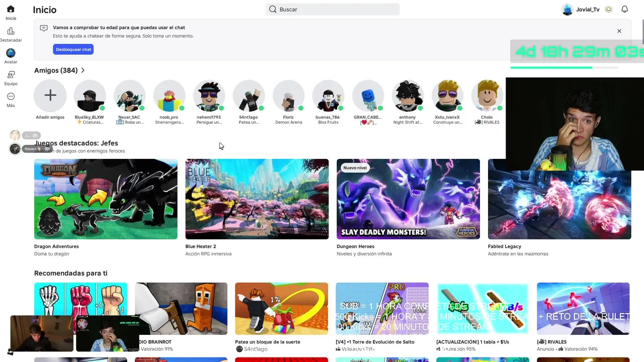Open the 1 tabla = $1/s game thumbnail
Viewport: 644px width, 362px height.
(x=482, y=309)
